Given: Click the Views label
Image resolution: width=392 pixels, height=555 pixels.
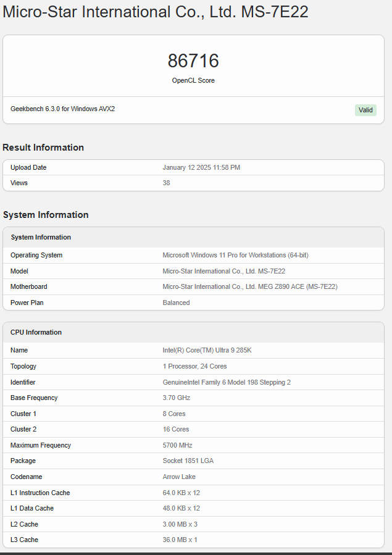Looking at the screenshot, I should (19, 183).
